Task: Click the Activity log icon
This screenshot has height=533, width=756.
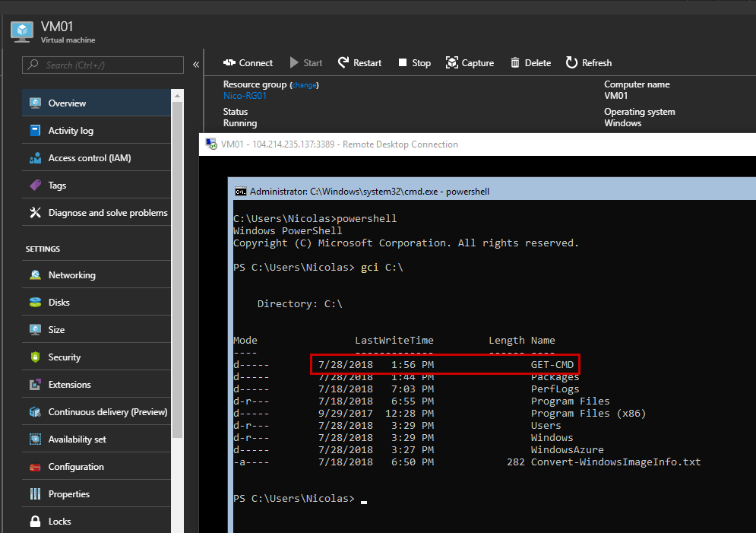Action: (x=35, y=130)
